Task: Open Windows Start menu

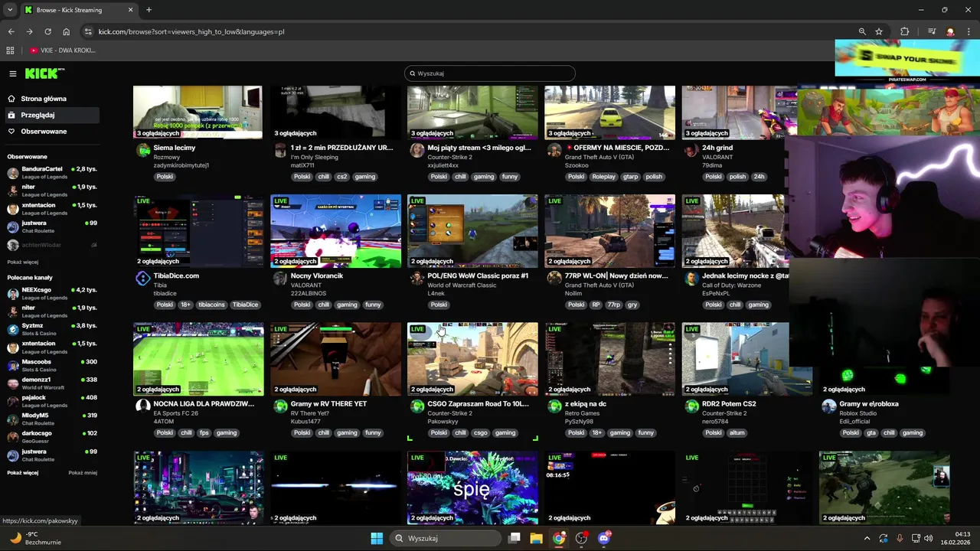Action: tap(377, 538)
